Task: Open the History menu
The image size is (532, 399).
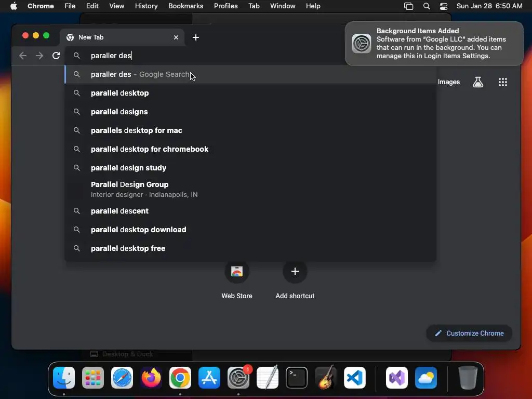Action: tap(146, 6)
